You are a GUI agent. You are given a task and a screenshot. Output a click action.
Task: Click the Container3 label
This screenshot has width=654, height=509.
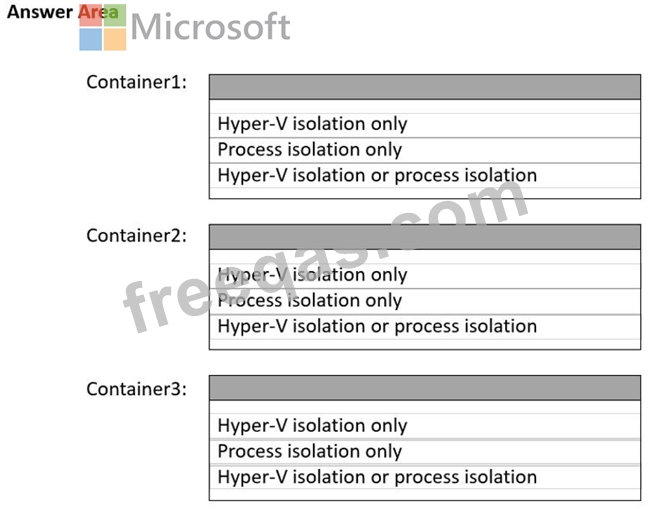click(x=137, y=388)
